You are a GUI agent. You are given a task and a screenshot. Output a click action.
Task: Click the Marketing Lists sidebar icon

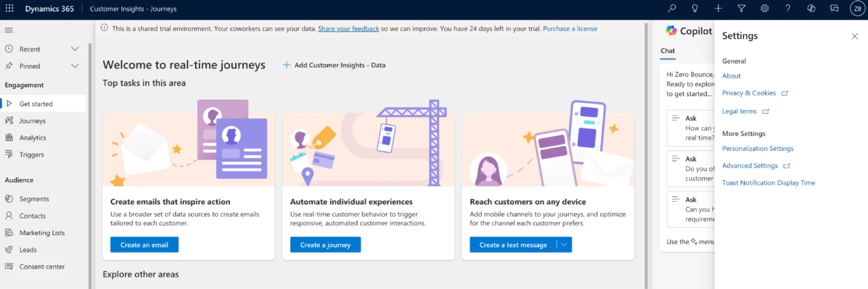(x=9, y=233)
